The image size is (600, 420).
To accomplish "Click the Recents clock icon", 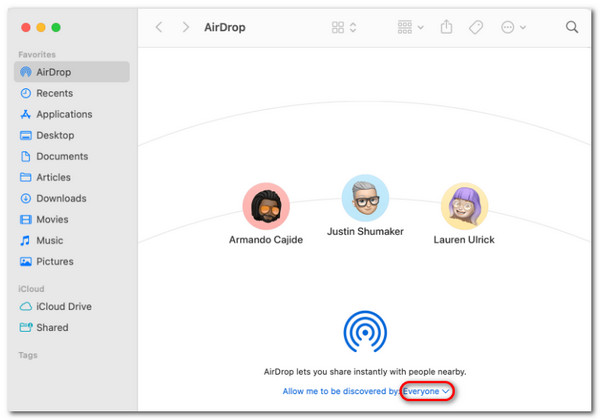I will click(26, 93).
